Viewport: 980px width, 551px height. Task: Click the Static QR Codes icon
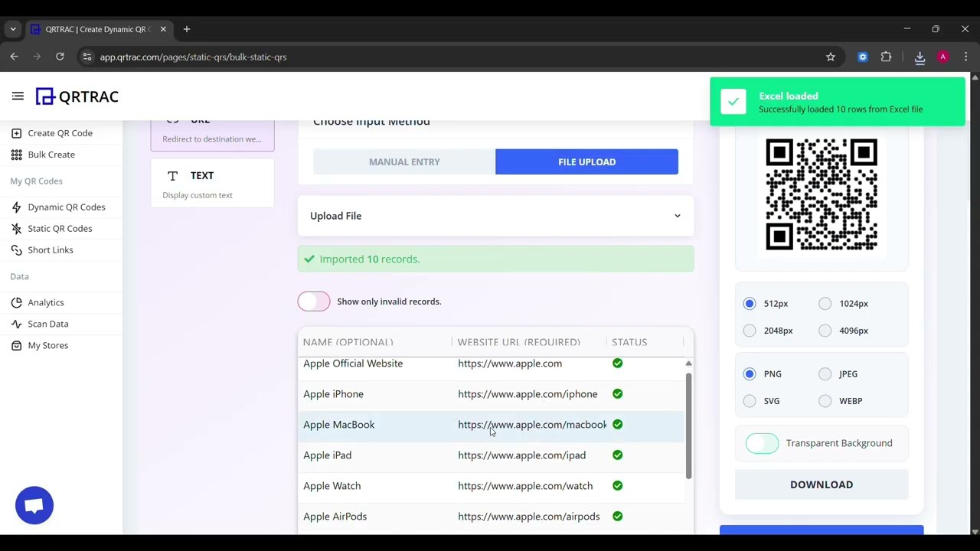click(16, 229)
